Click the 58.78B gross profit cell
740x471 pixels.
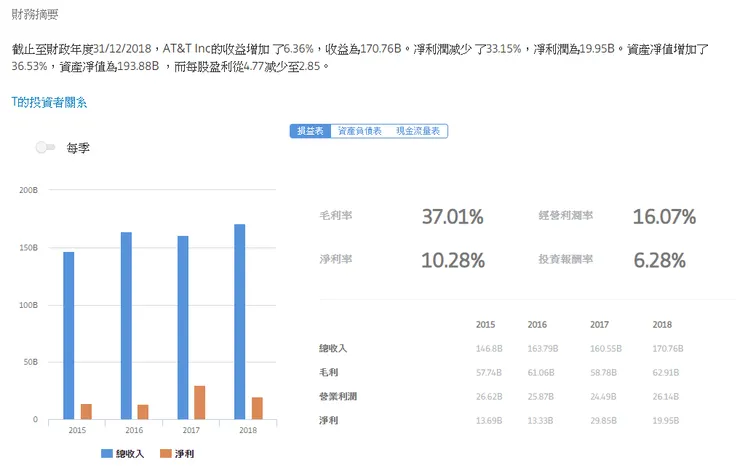click(x=604, y=373)
